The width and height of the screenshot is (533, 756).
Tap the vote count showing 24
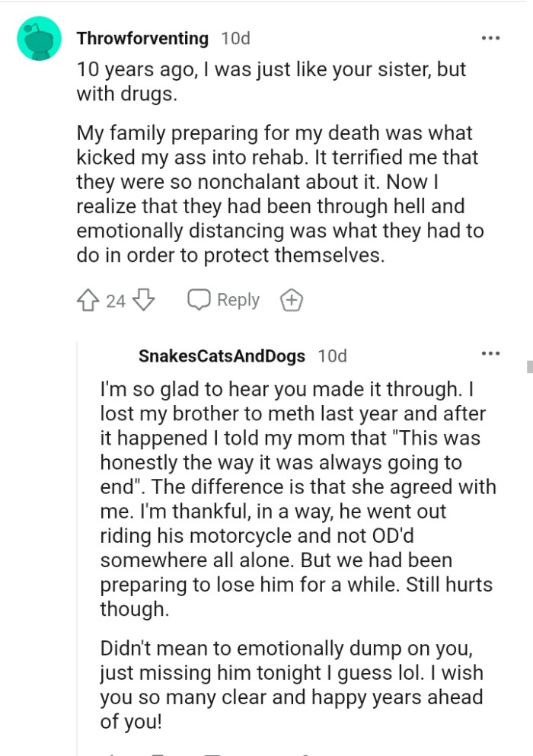click(116, 301)
